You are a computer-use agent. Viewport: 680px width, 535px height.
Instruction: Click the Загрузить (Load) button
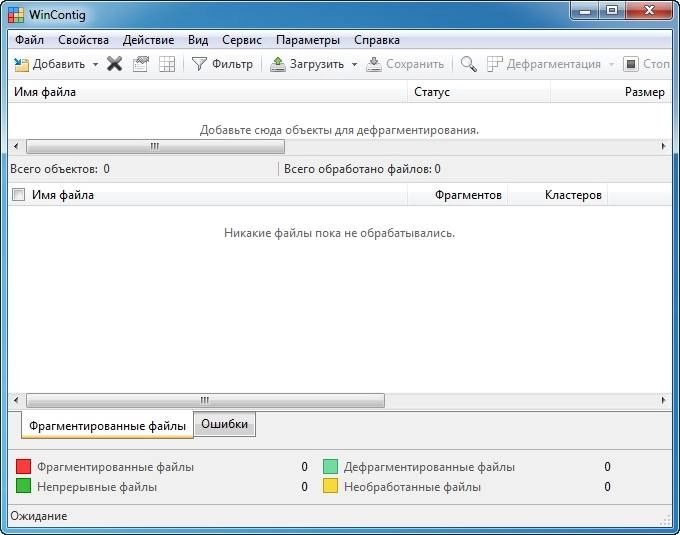point(307,64)
